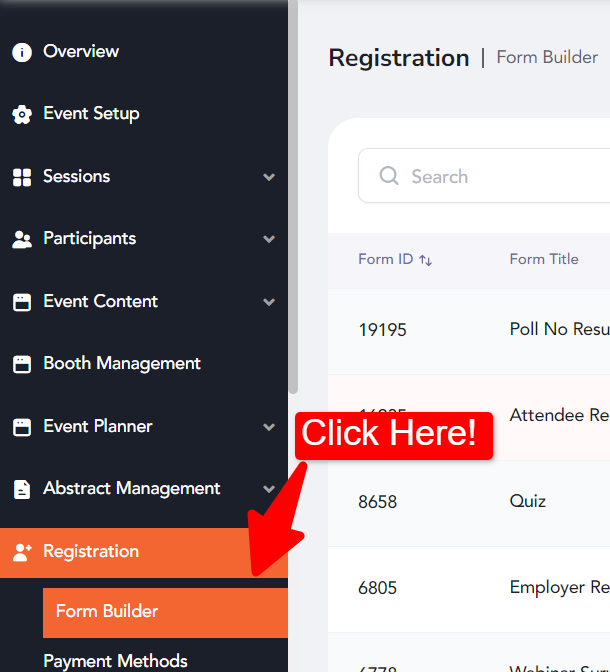Expand the Event Planner chevron
Image resolution: width=610 pixels, height=672 pixels.
269,427
